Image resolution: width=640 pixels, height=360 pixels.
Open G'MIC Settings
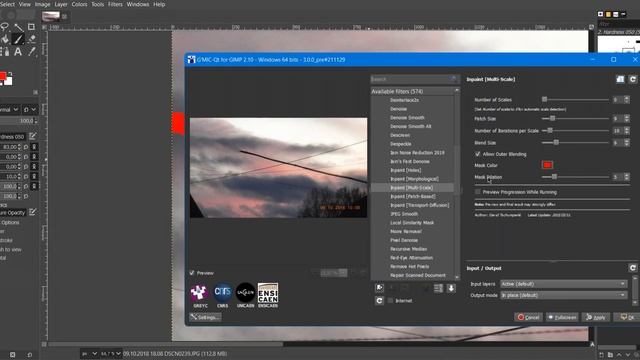(205, 317)
